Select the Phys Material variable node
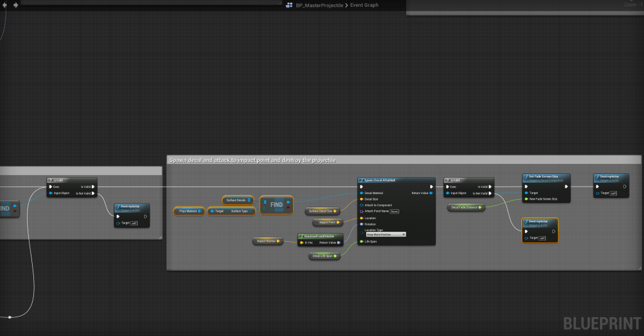The image size is (644, 336). tap(189, 211)
